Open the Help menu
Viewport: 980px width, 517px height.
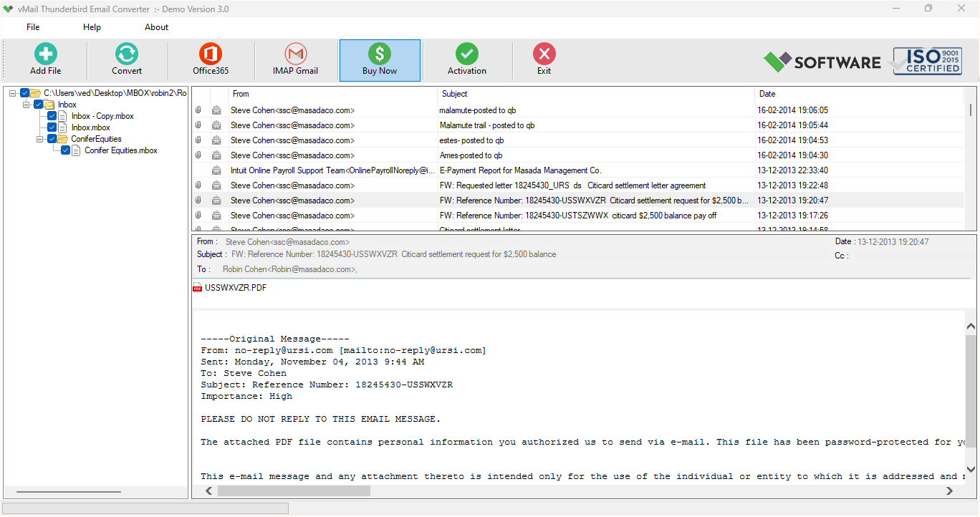tap(92, 27)
